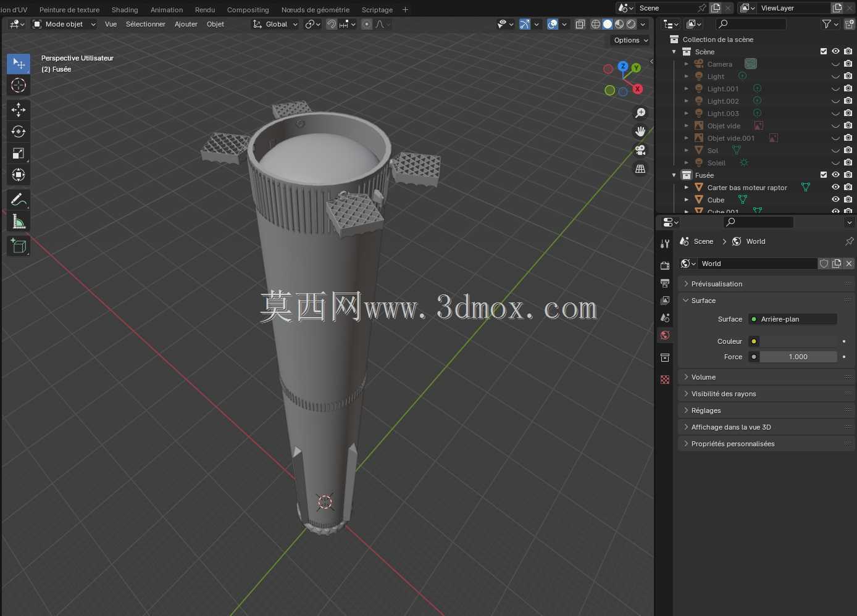
Task: Click the outliner search field
Action: click(751, 24)
